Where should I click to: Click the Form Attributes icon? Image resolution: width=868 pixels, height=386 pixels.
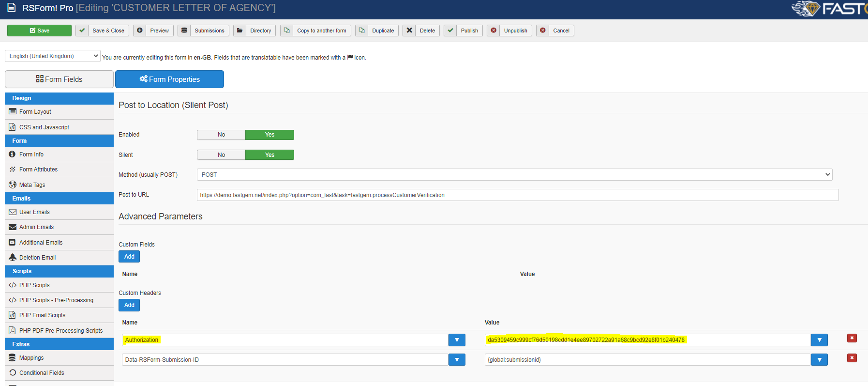13,170
